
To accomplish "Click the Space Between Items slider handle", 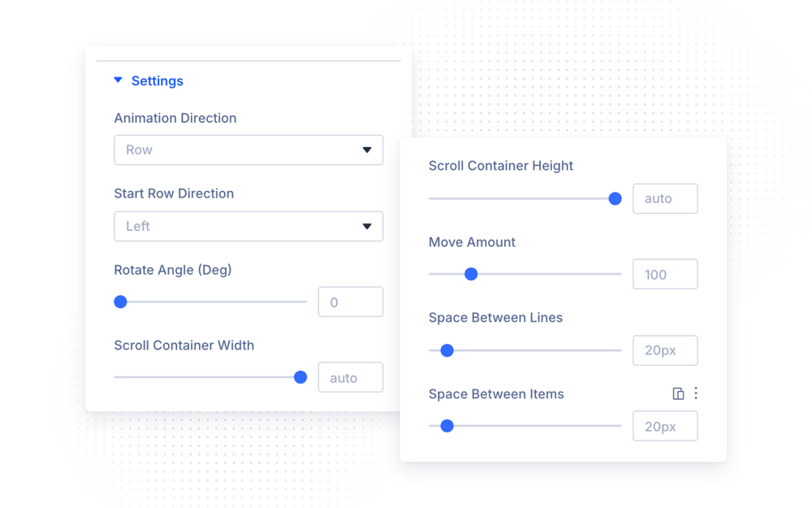I will click(x=447, y=426).
